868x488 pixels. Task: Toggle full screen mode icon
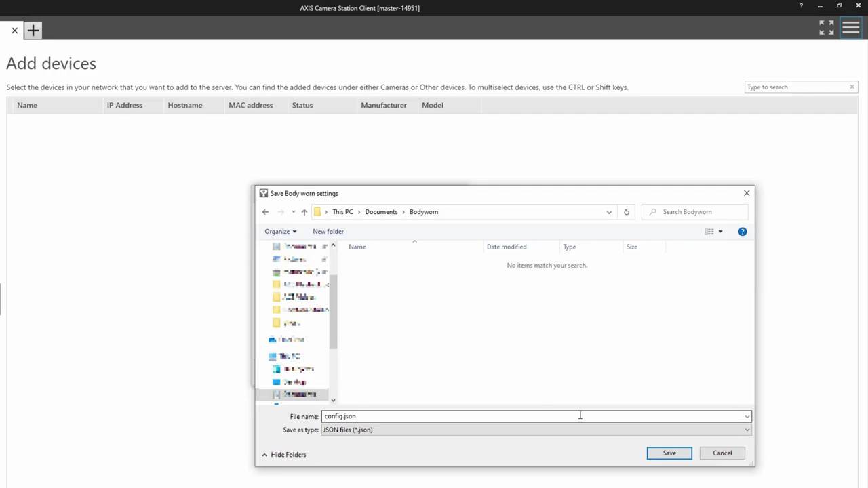(x=826, y=28)
